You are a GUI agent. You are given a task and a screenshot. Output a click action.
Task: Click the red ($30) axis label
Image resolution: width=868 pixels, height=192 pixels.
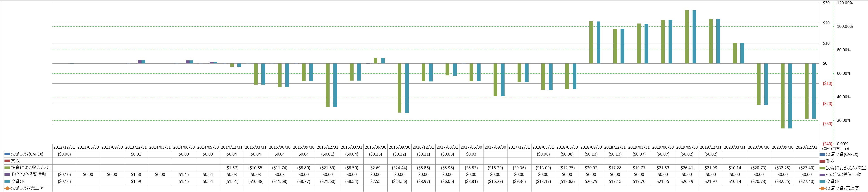tap(828, 124)
